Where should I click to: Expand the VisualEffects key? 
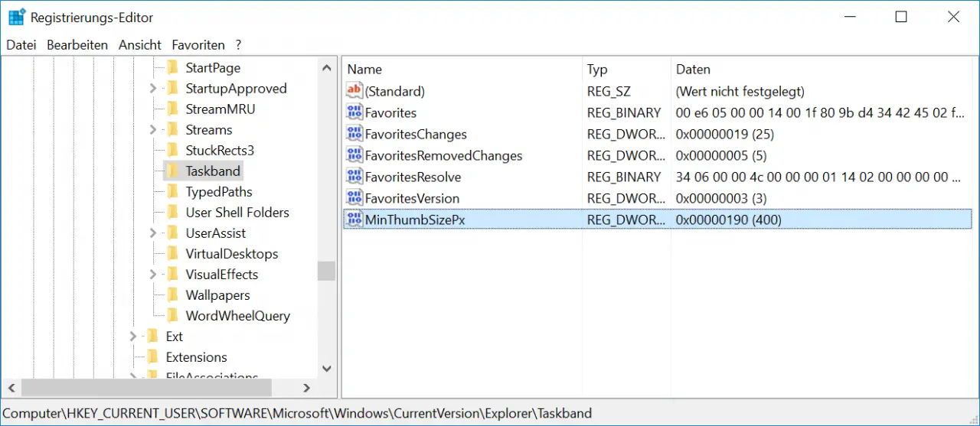point(153,275)
